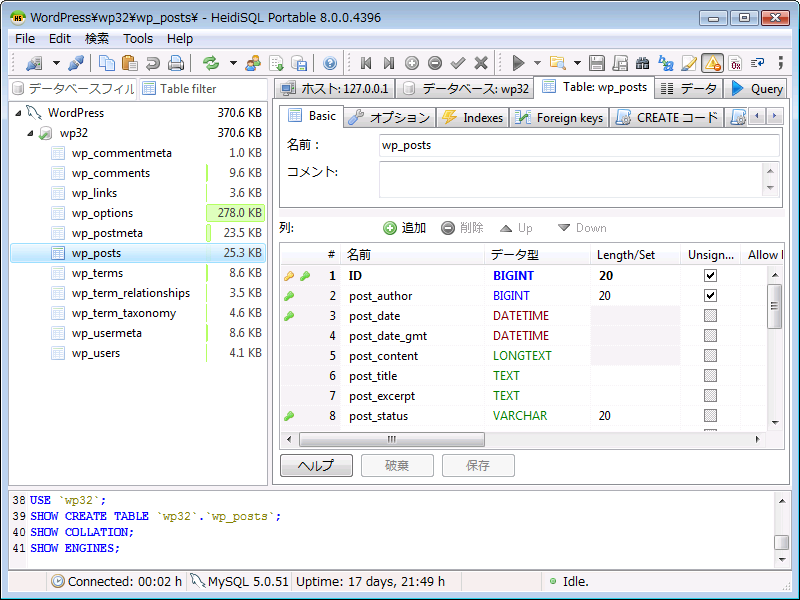Click the Export database as SQL icon
800x600 pixels.
(x=276, y=63)
